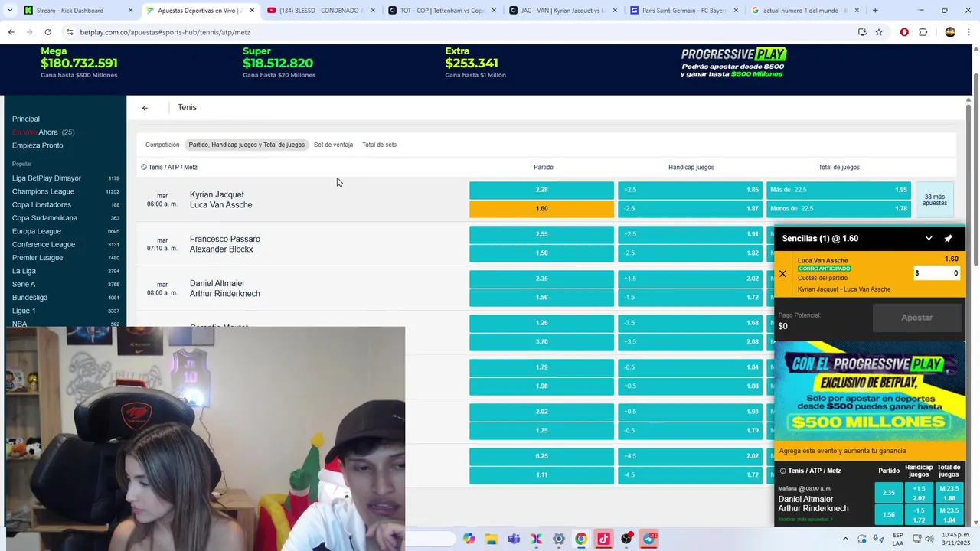Select odds 6.25 in the last match row

(x=541, y=456)
